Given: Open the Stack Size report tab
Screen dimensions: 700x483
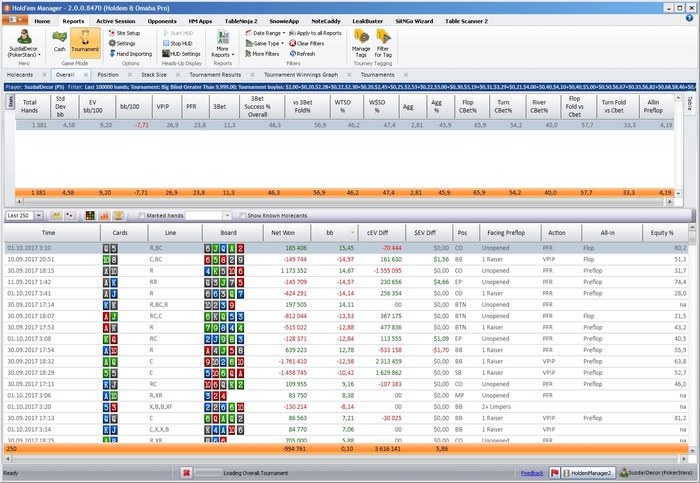Looking at the screenshot, I should point(154,75).
